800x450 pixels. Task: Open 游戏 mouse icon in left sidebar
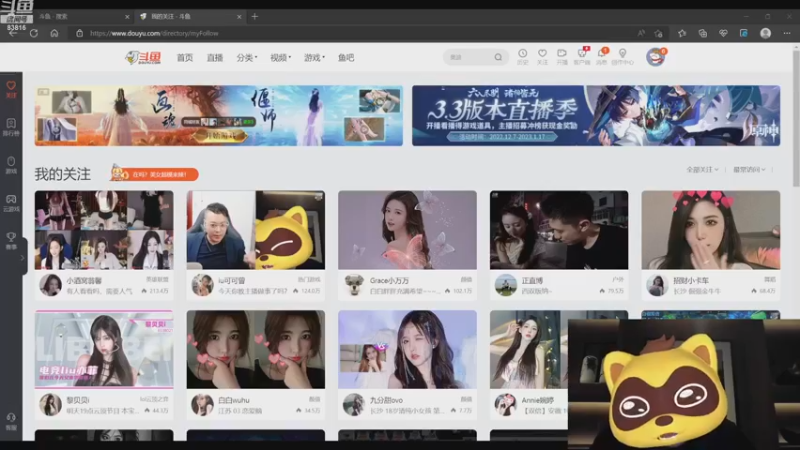pos(11,164)
